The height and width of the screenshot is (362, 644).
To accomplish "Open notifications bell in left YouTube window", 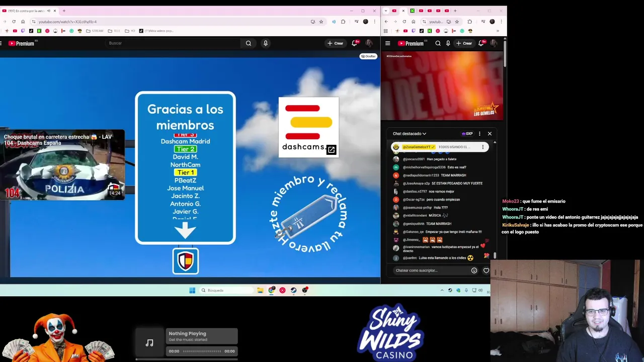I will [x=355, y=43].
